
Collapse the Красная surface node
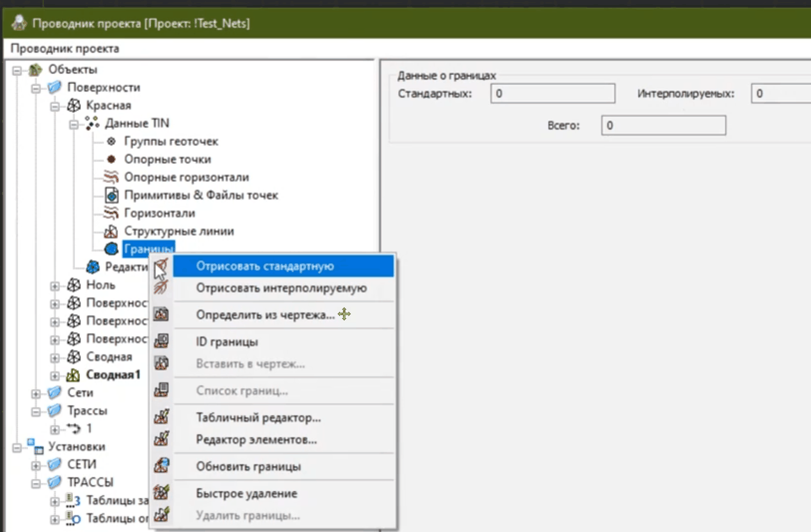pyautogui.click(x=55, y=106)
